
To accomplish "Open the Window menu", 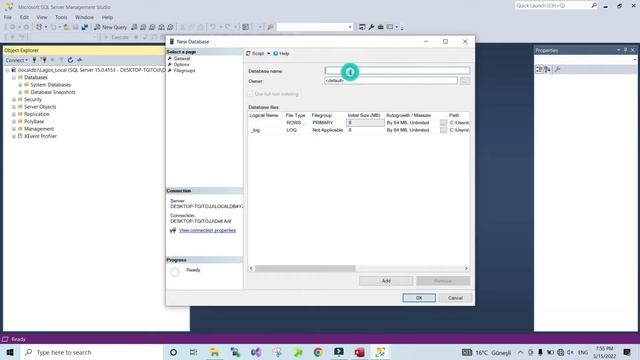I will click(x=84, y=17).
